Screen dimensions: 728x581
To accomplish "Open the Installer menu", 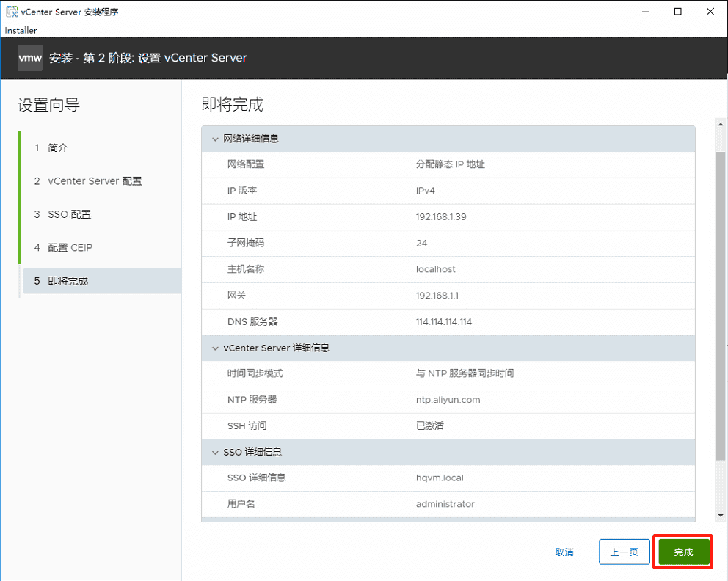I will pyautogui.click(x=20, y=31).
